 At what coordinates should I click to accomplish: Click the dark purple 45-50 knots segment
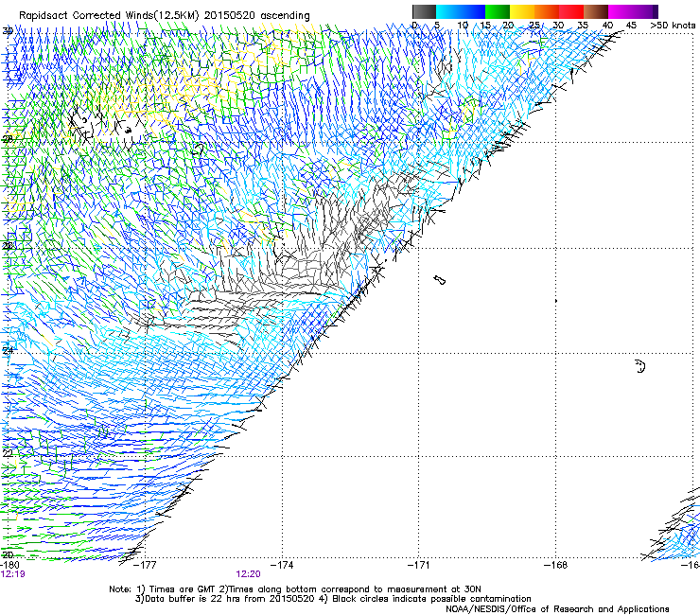645,11
